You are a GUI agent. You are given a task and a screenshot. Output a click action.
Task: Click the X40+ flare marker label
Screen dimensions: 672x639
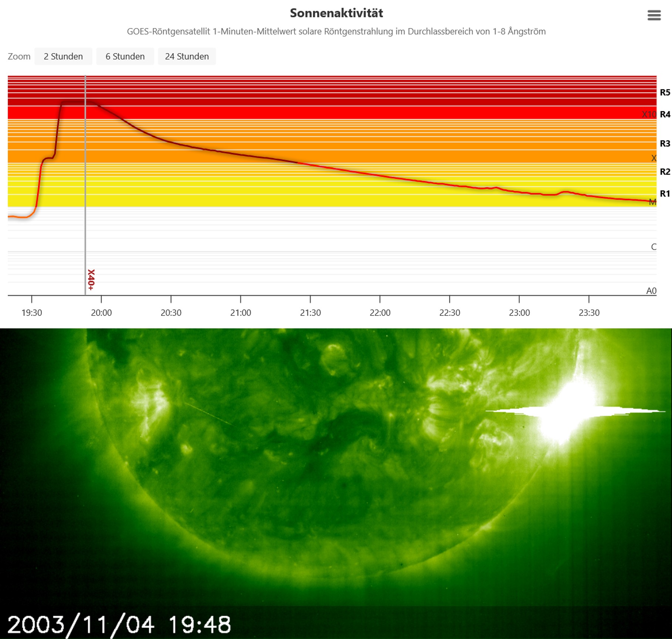pos(91,280)
